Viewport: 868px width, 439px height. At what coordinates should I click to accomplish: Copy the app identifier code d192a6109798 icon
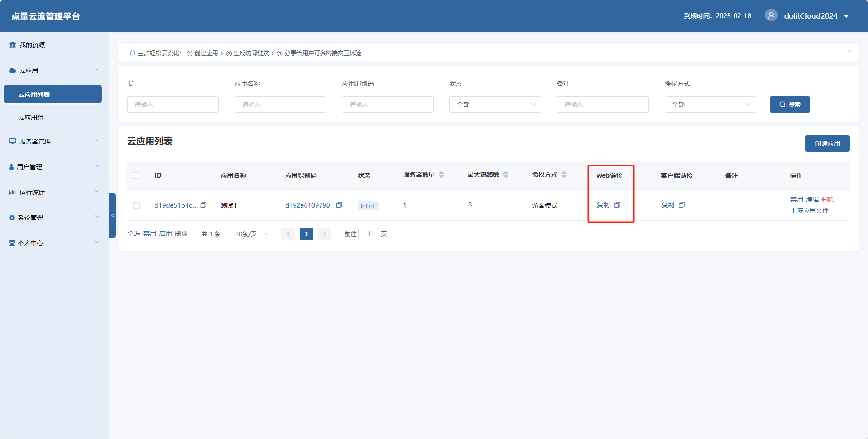pos(339,205)
